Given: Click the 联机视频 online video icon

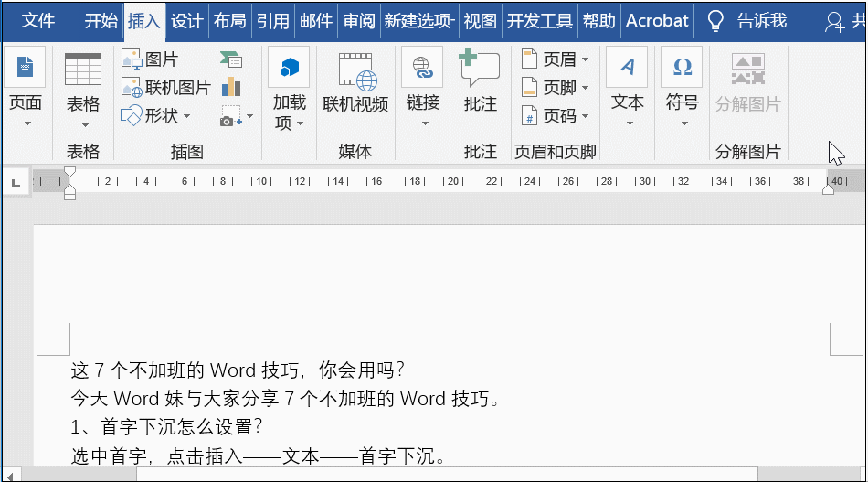Looking at the screenshot, I should click(x=357, y=71).
